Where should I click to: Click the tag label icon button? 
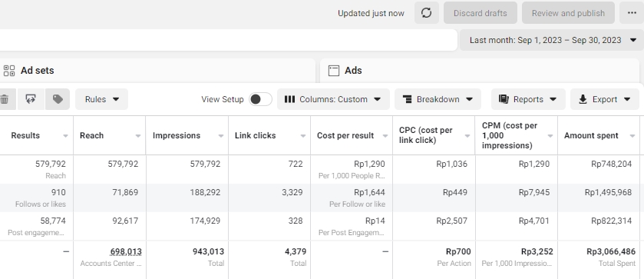coord(58,99)
